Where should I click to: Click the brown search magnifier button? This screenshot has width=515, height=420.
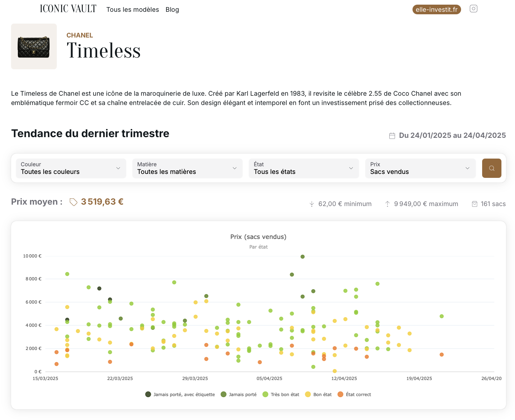(491, 168)
